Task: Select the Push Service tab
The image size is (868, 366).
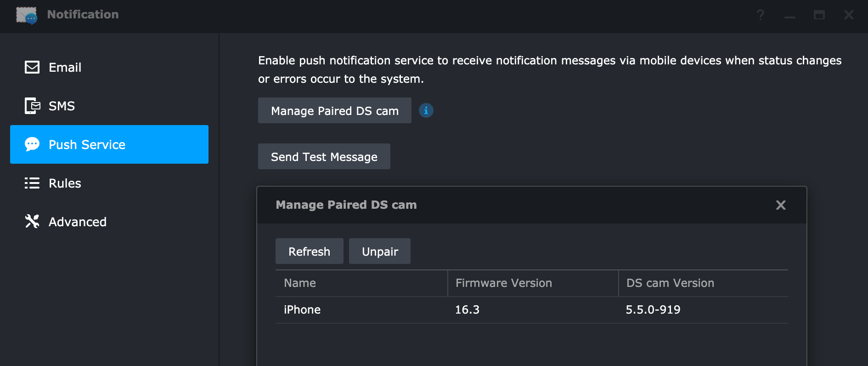Action: click(x=109, y=144)
